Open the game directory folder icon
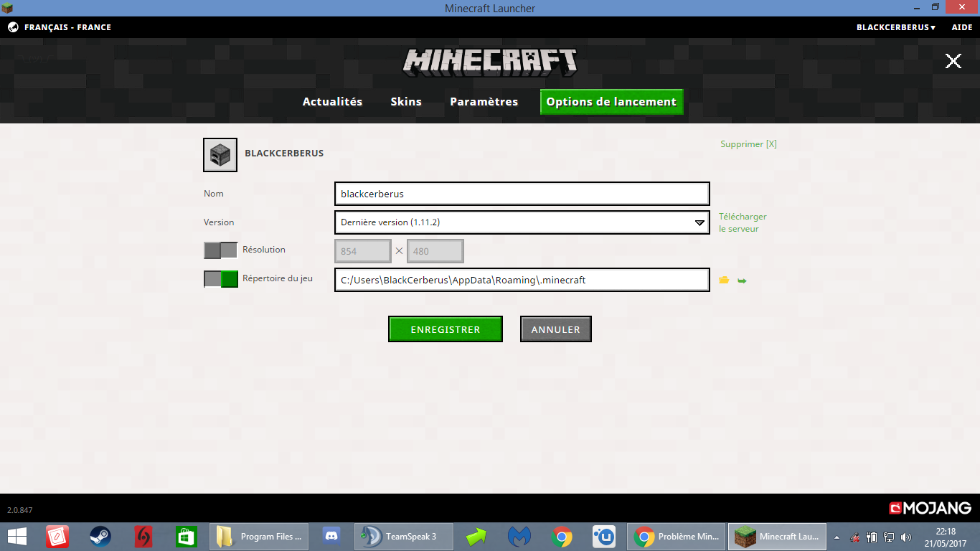The width and height of the screenshot is (980, 551). coord(724,280)
